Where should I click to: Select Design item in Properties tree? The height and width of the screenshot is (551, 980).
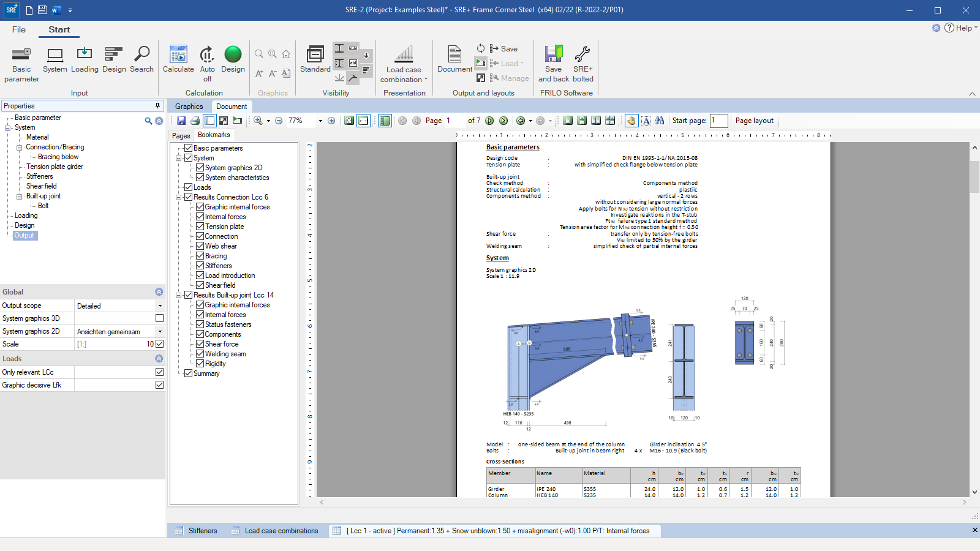click(x=24, y=225)
